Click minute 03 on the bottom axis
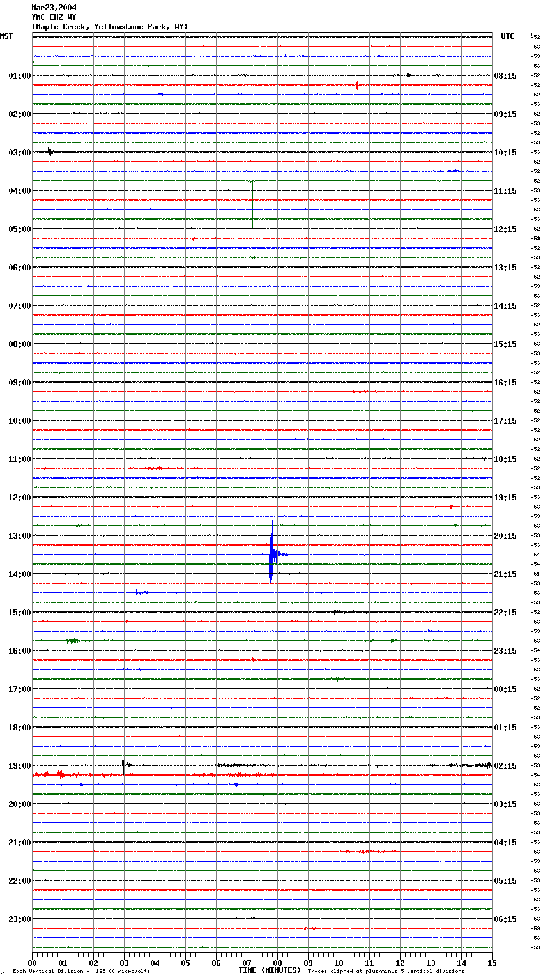This screenshot has height=980, width=543. (124, 963)
